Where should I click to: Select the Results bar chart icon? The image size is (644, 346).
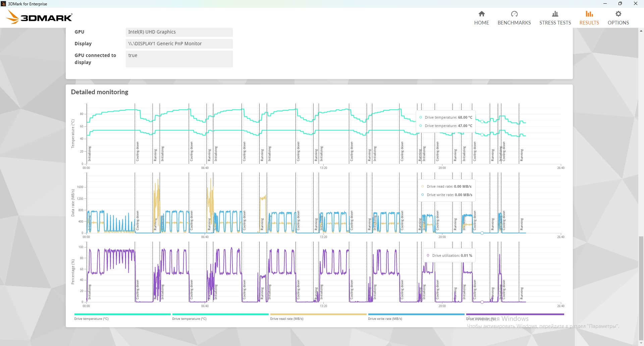pos(589,14)
